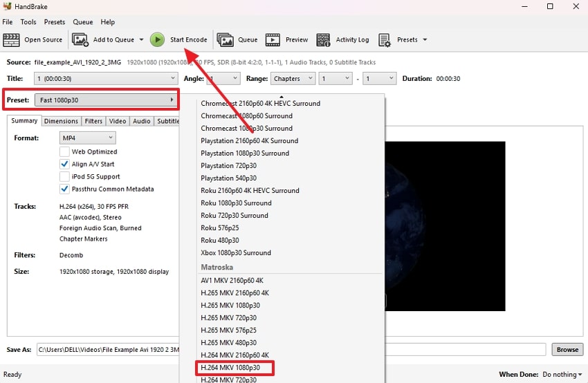Expand the toolbar Presets dropdown arrow
Image resolution: width=588 pixels, height=383 pixels.
point(425,39)
